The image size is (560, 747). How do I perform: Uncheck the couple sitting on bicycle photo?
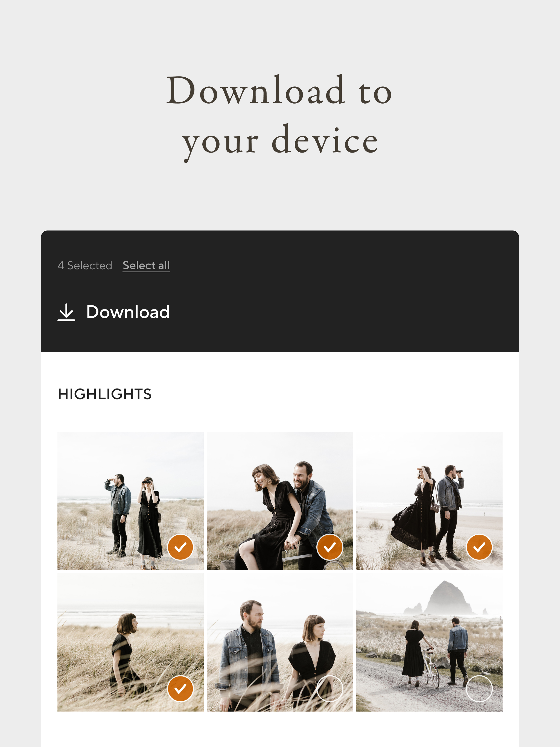pyautogui.click(x=330, y=547)
